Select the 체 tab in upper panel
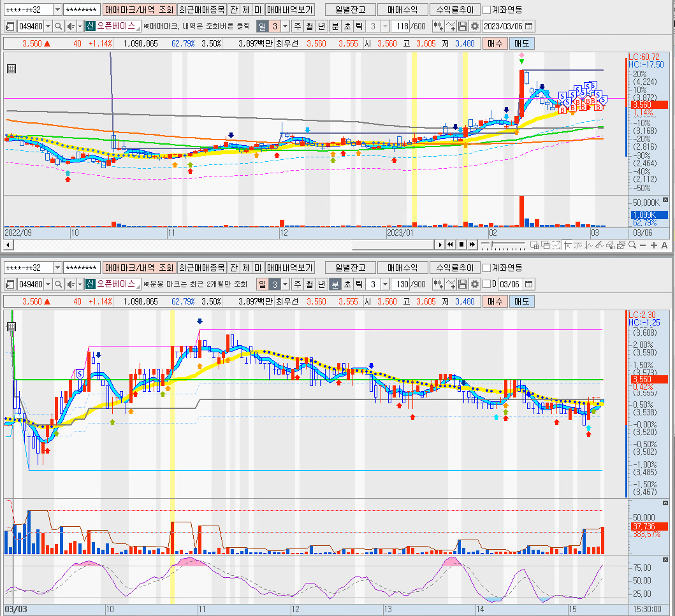 pos(246,10)
